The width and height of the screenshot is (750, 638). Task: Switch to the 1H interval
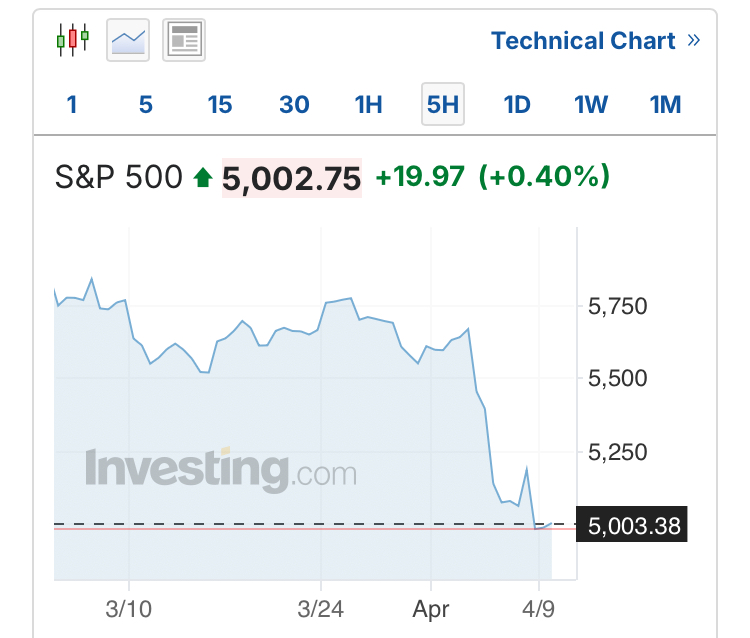pyautogui.click(x=368, y=104)
